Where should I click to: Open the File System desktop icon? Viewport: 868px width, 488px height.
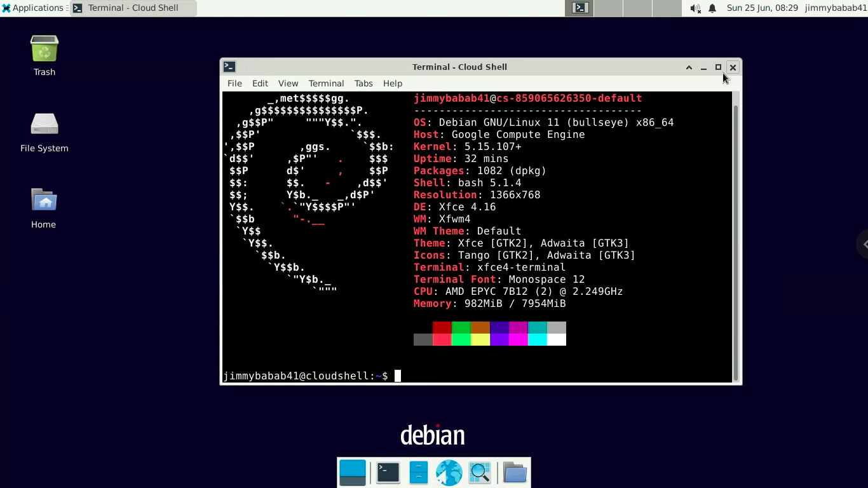coord(44,132)
